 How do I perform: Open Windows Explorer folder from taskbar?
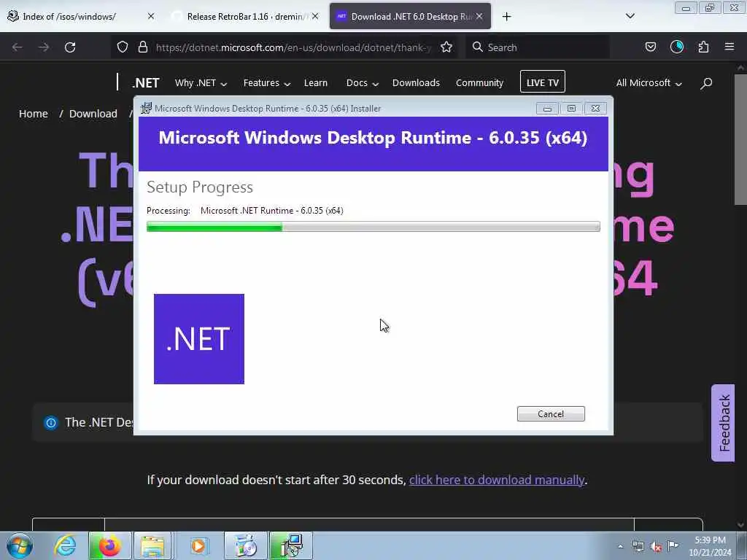coord(152,545)
